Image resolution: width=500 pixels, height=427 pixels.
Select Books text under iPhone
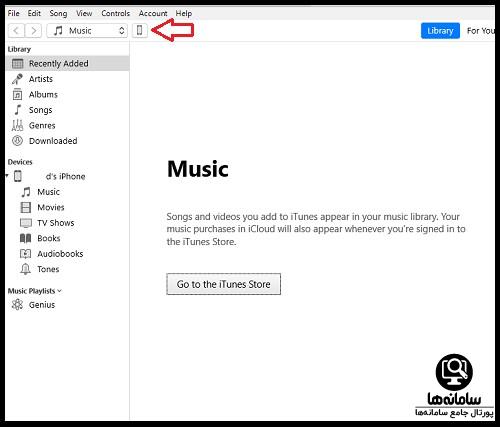coord(49,238)
